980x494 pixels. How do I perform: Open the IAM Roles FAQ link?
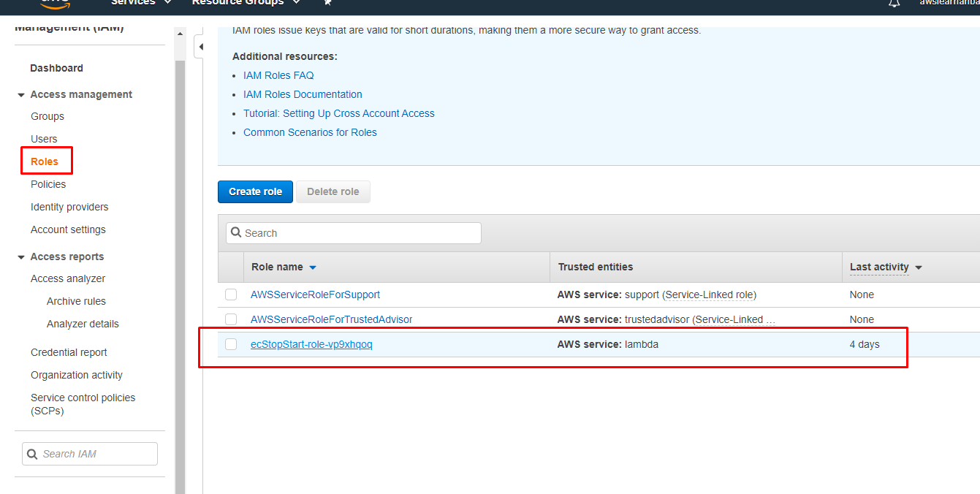pos(278,75)
